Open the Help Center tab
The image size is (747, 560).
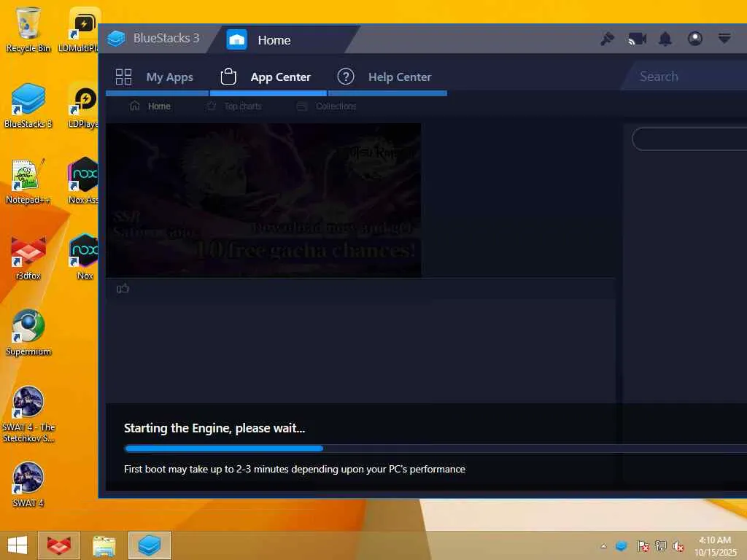click(387, 77)
